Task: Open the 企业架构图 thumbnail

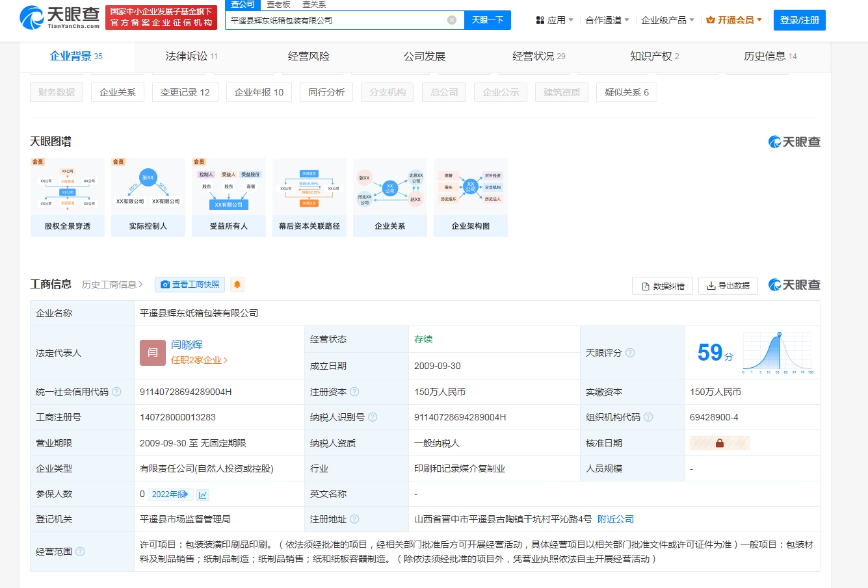Action: click(x=471, y=198)
